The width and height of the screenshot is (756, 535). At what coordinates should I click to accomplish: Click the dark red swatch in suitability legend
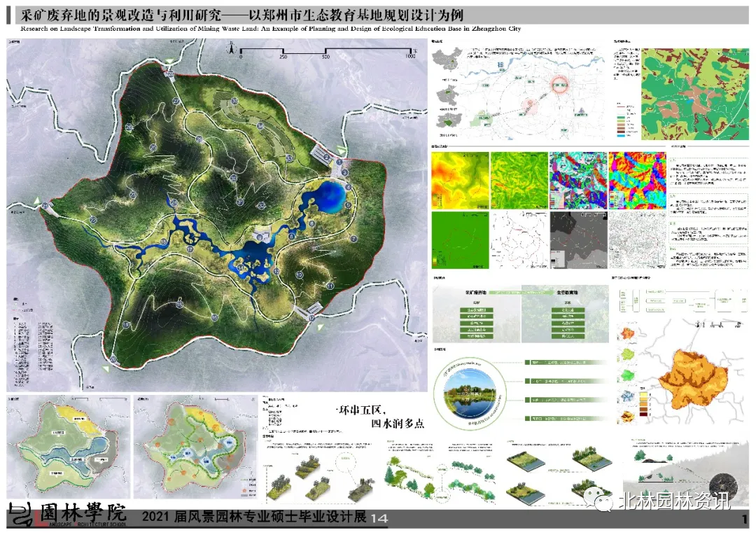click(x=644, y=413)
